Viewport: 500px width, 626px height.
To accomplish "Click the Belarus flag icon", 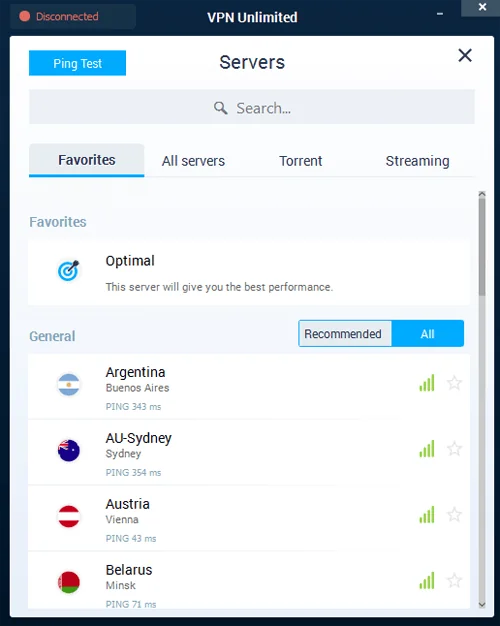I will point(69,582).
